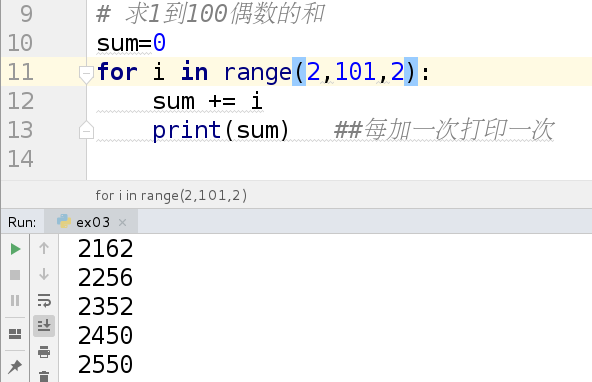Toggle scroll to end icon
This screenshot has height=382, width=592.
pos(44,325)
